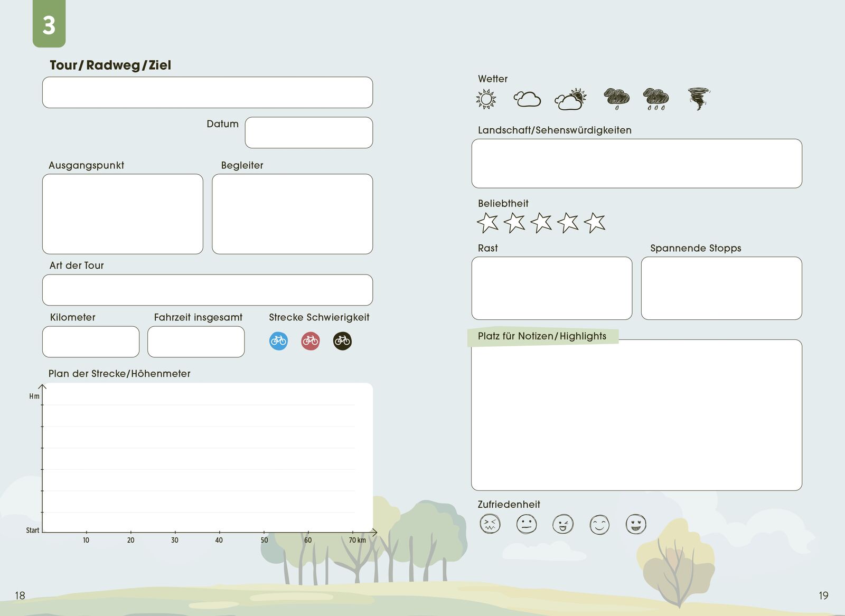The height and width of the screenshot is (616, 845).
Task: Choose the heart-eyes satisfaction face
Action: [636, 524]
